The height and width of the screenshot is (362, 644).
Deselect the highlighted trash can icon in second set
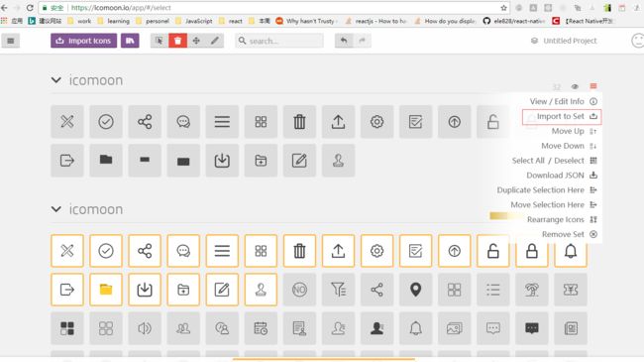(299, 251)
